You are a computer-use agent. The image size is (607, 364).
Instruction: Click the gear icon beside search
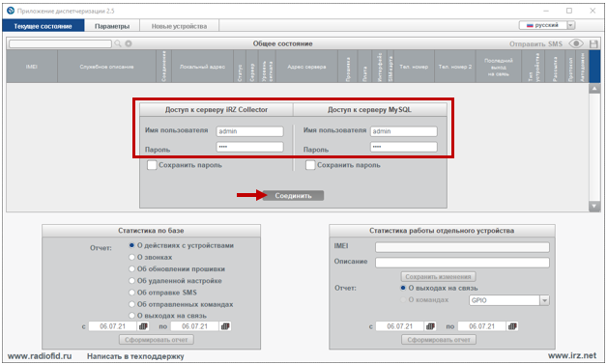129,43
